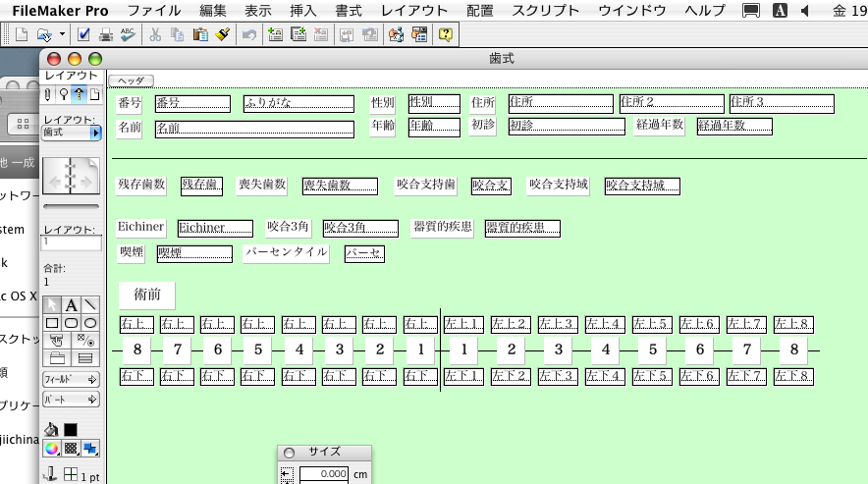
Task: Open the blue object effects palette
Action: (89, 448)
